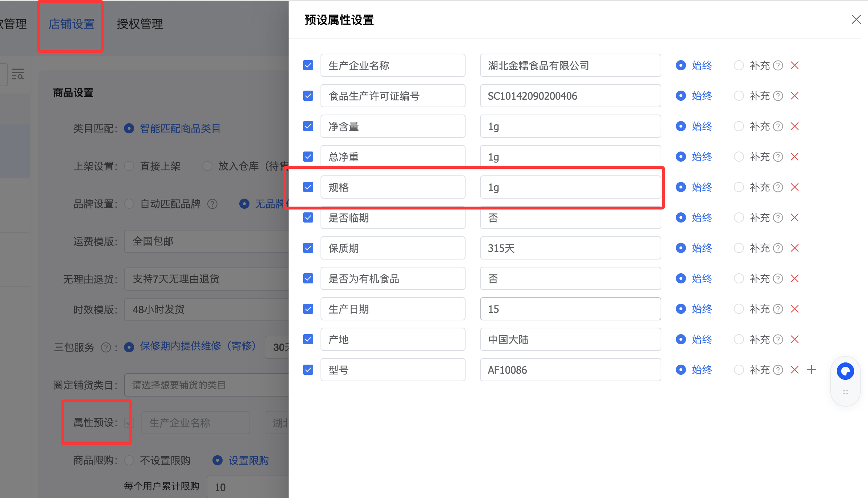Choose 补充 option for 型号 row
The image size is (868, 498).
click(739, 370)
